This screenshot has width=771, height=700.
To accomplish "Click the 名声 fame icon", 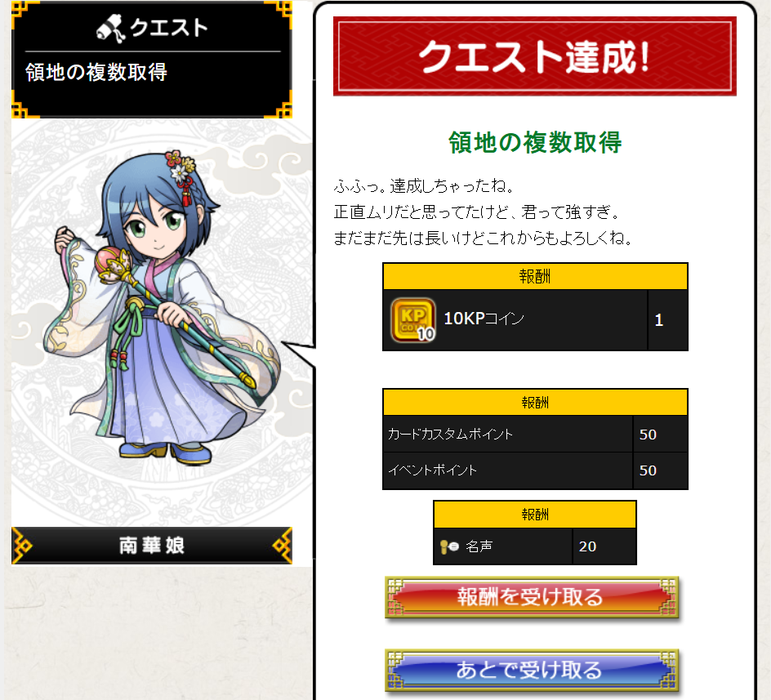I will (449, 546).
